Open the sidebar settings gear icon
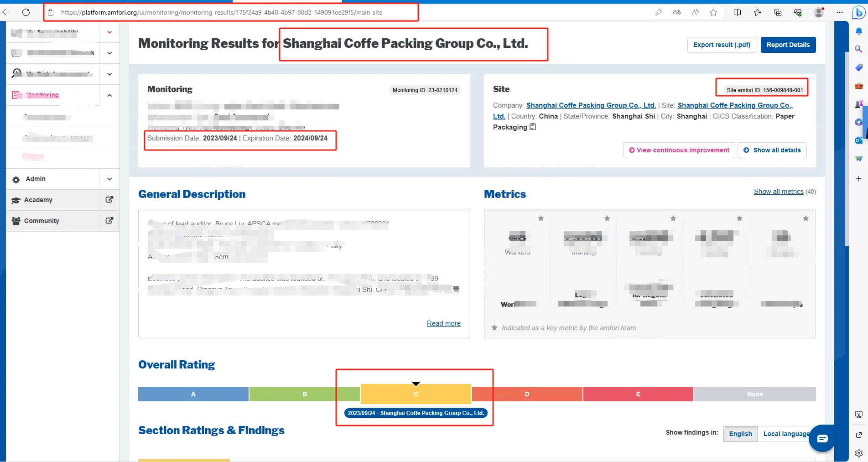The width and height of the screenshot is (868, 462). pos(858,453)
